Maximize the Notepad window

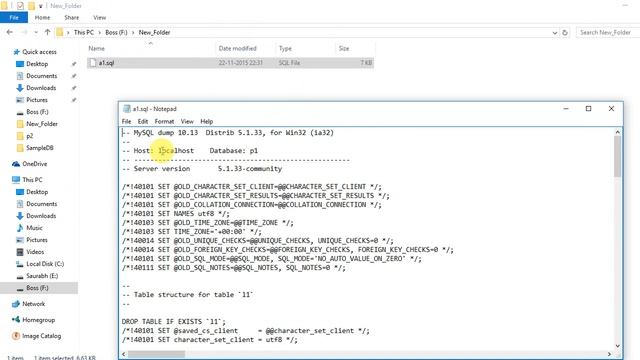(588, 109)
